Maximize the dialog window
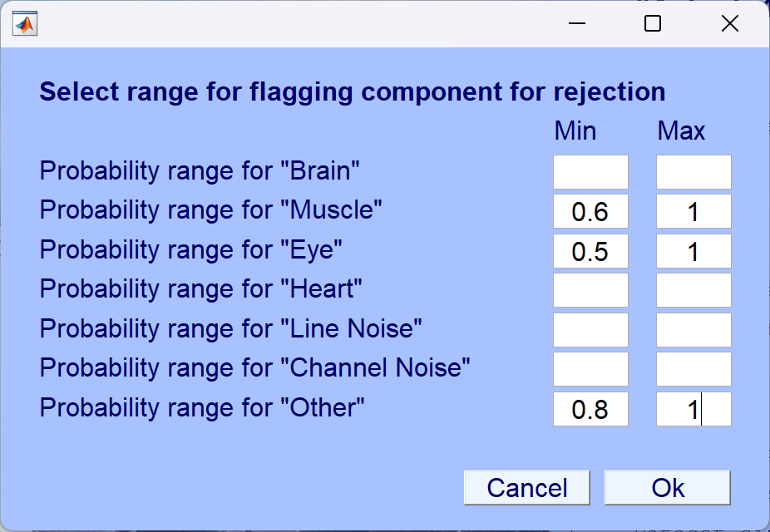The height and width of the screenshot is (532, 770). tap(653, 23)
